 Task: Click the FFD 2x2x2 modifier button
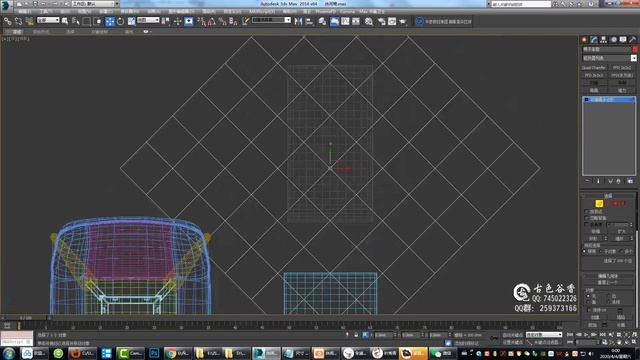pyautogui.click(x=622, y=68)
